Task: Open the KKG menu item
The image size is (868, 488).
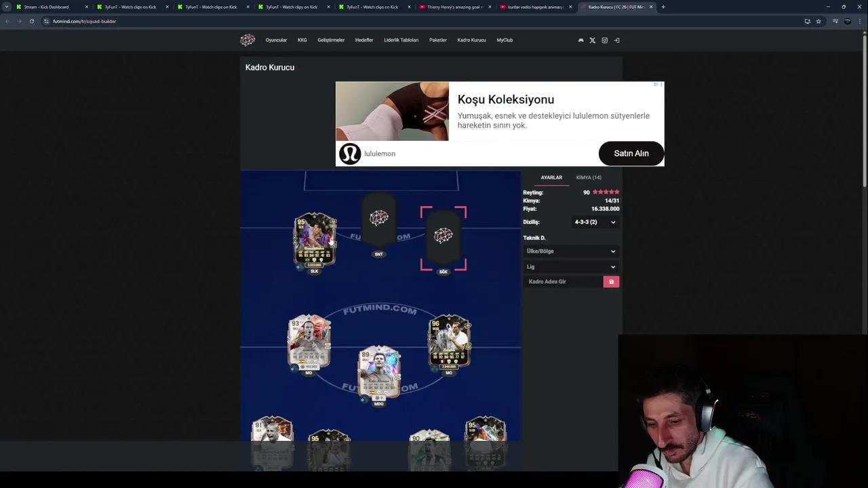Action: 302,40
